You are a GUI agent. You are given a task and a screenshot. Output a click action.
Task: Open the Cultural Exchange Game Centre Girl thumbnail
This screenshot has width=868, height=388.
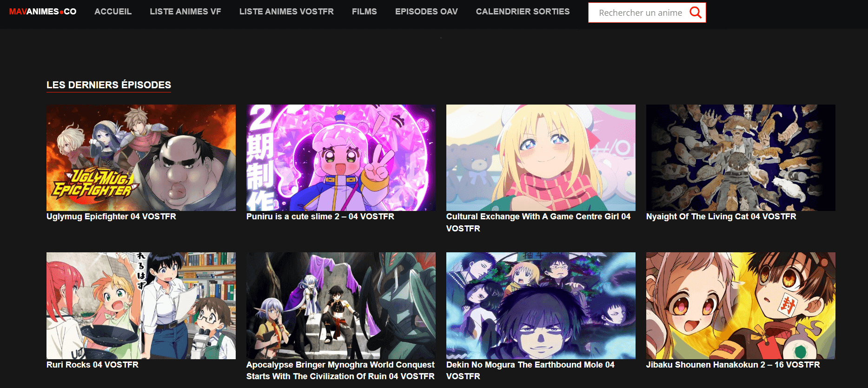click(x=541, y=158)
